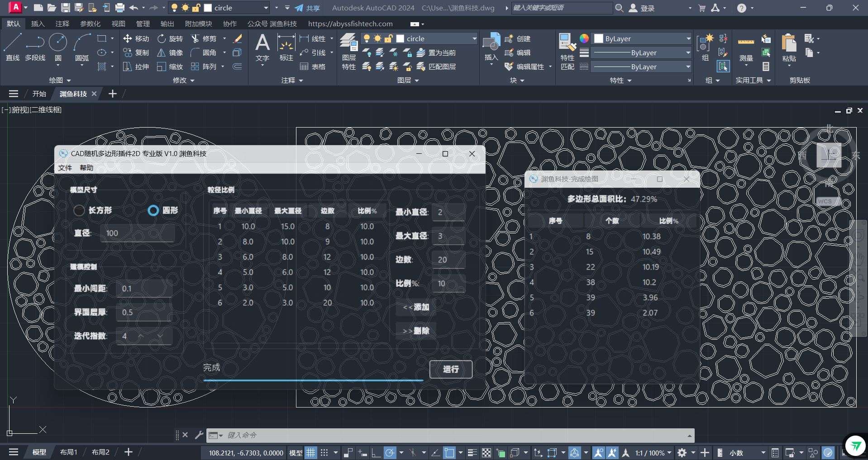Click the 运行 run button
This screenshot has height=460, width=868.
[450, 369]
